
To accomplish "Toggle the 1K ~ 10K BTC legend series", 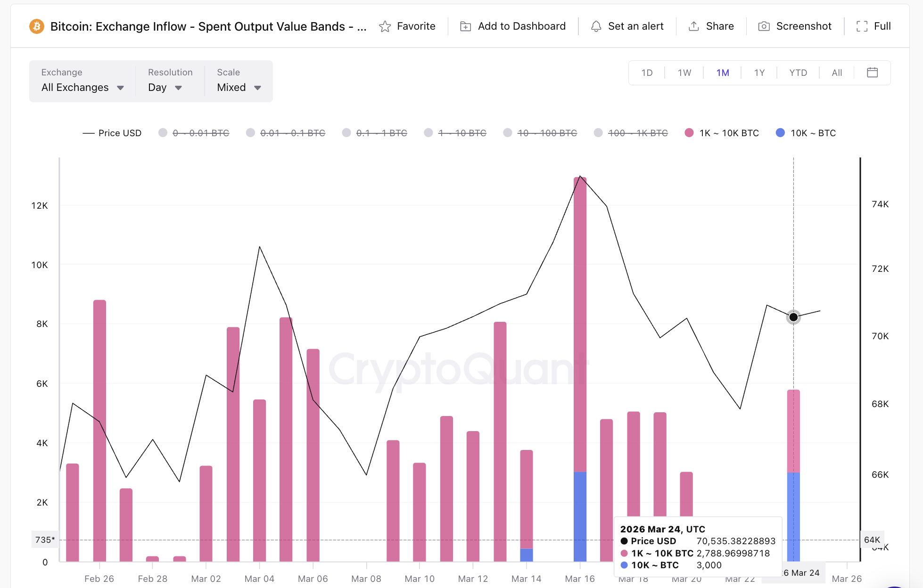I will pos(721,133).
